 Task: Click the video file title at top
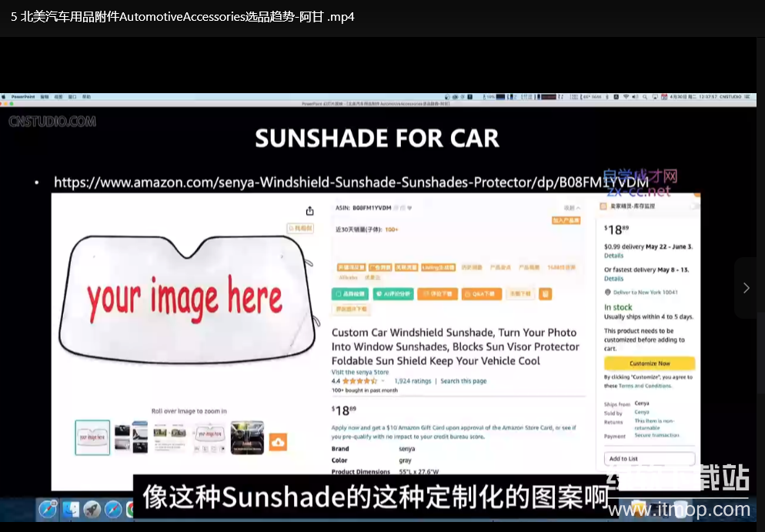(x=182, y=17)
